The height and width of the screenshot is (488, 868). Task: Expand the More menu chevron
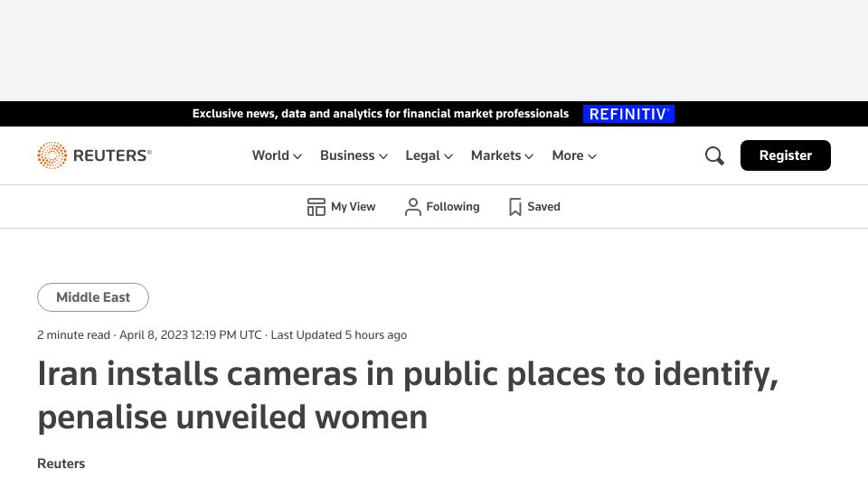point(591,156)
